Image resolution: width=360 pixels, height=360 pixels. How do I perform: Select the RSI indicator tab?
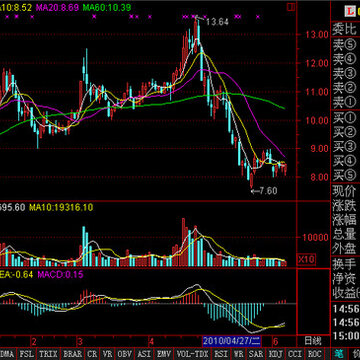click(222, 354)
